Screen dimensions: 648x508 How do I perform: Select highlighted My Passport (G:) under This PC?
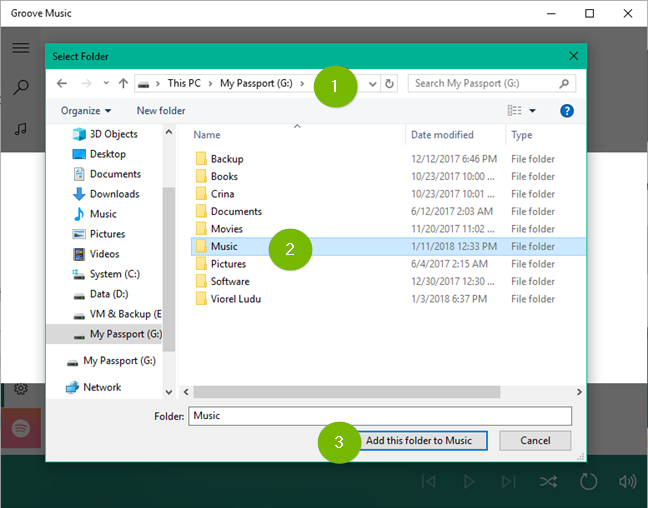point(104,334)
